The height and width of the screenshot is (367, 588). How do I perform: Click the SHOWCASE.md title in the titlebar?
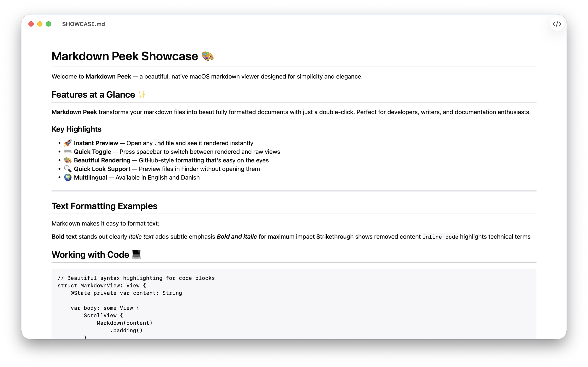(x=84, y=24)
